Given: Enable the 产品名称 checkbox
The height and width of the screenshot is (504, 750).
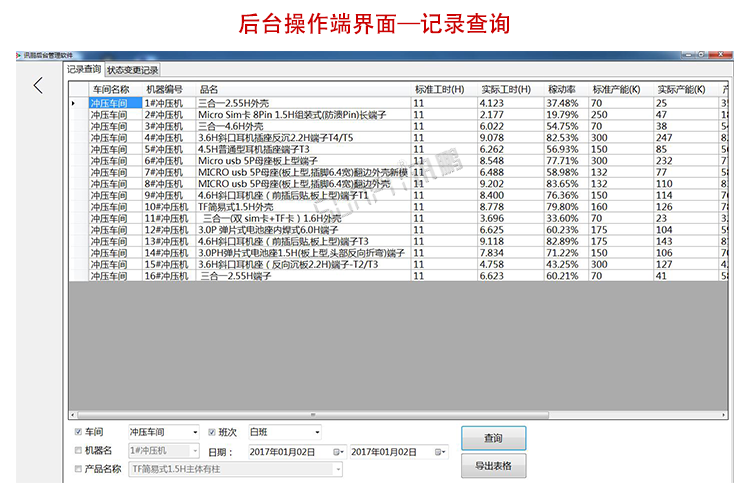Looking at the screenshot, I should (79, 468).
